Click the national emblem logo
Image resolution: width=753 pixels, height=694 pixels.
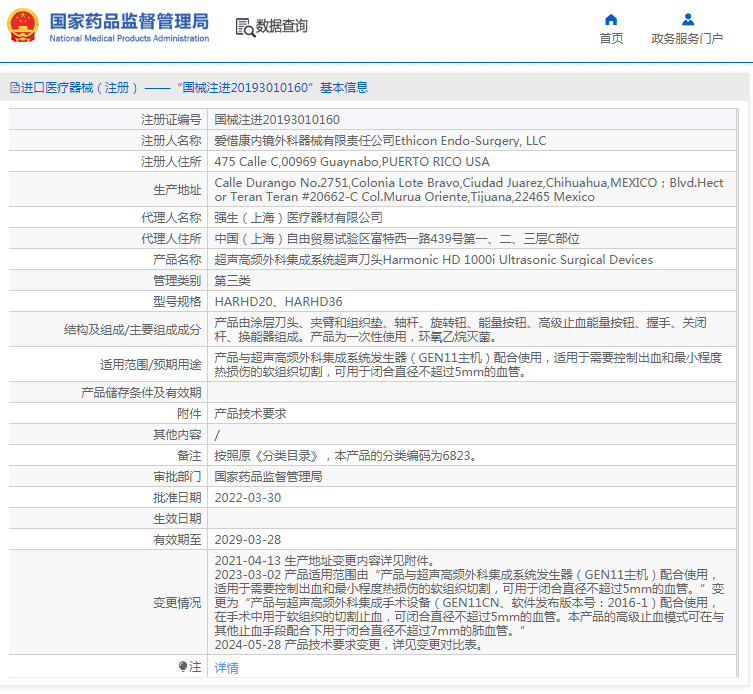(23, 26)
